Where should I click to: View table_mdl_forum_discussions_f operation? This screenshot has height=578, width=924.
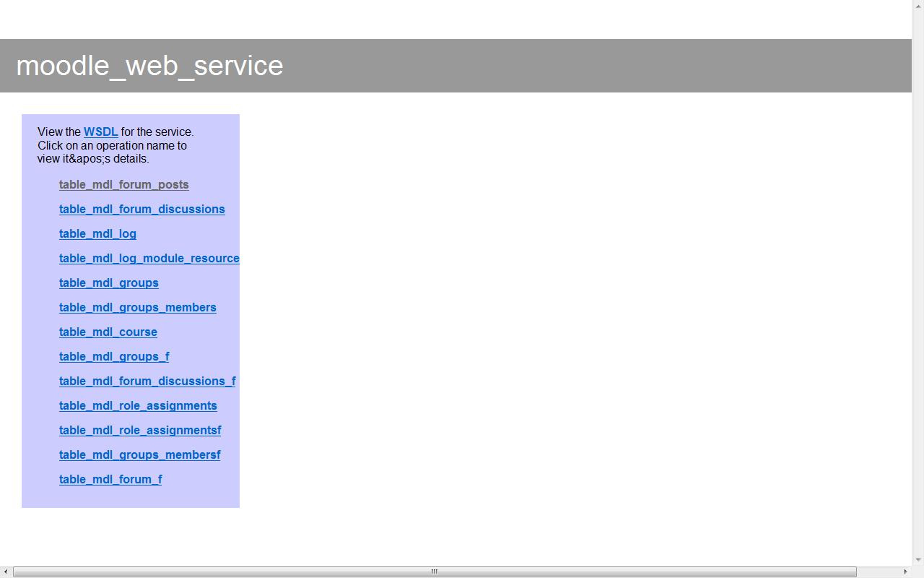pos(147,381)
